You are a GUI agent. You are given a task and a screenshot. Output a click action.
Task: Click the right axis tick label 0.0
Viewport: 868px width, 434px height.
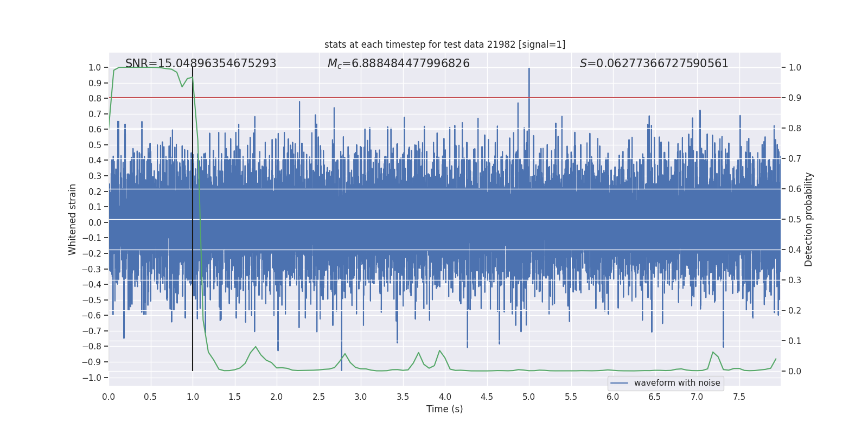(x=795, y=372)
